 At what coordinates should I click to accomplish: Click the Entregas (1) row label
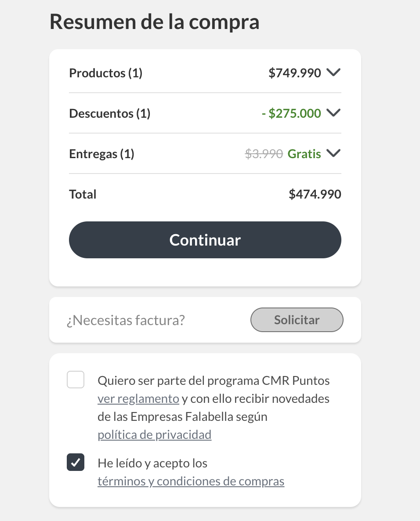[x=101, y=154]
